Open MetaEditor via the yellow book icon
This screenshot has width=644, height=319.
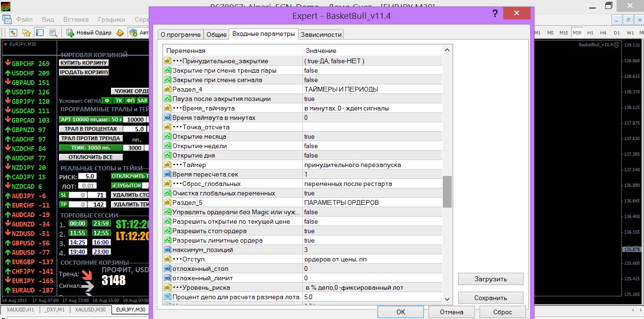120,33
